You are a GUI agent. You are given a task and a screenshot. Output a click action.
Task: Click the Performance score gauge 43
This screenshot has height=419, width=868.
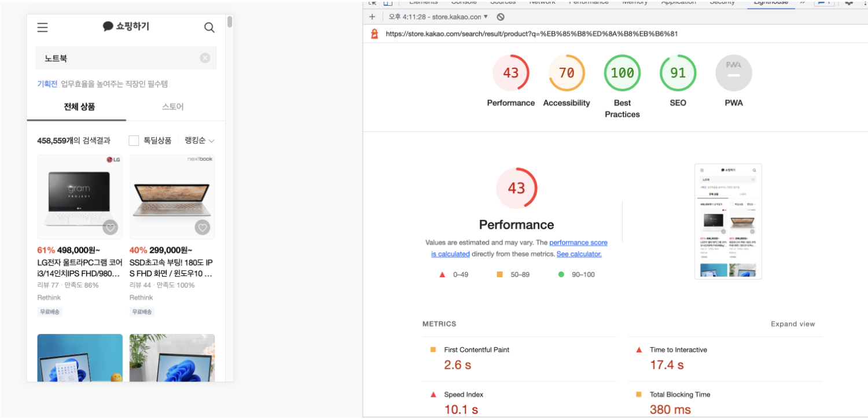pos(510,73)
